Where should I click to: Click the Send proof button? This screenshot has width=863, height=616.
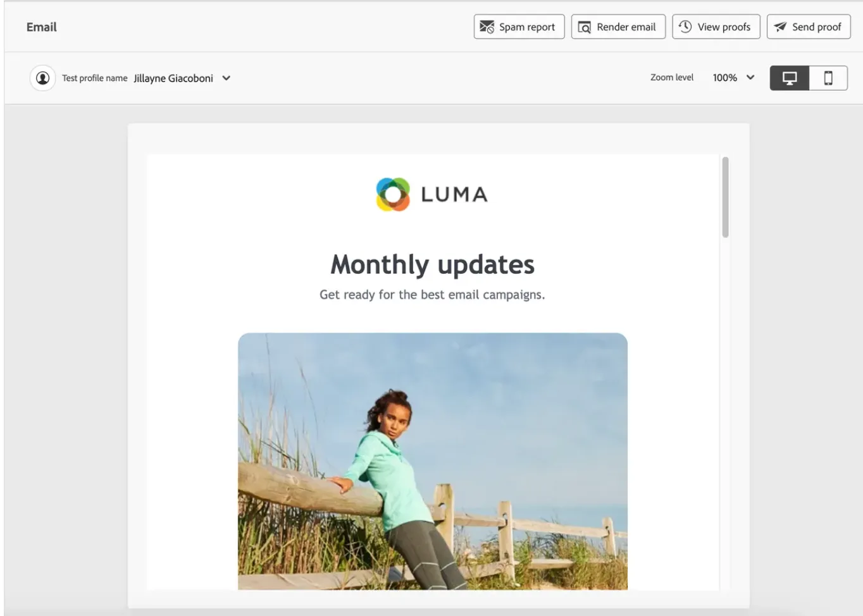[808, 27]
